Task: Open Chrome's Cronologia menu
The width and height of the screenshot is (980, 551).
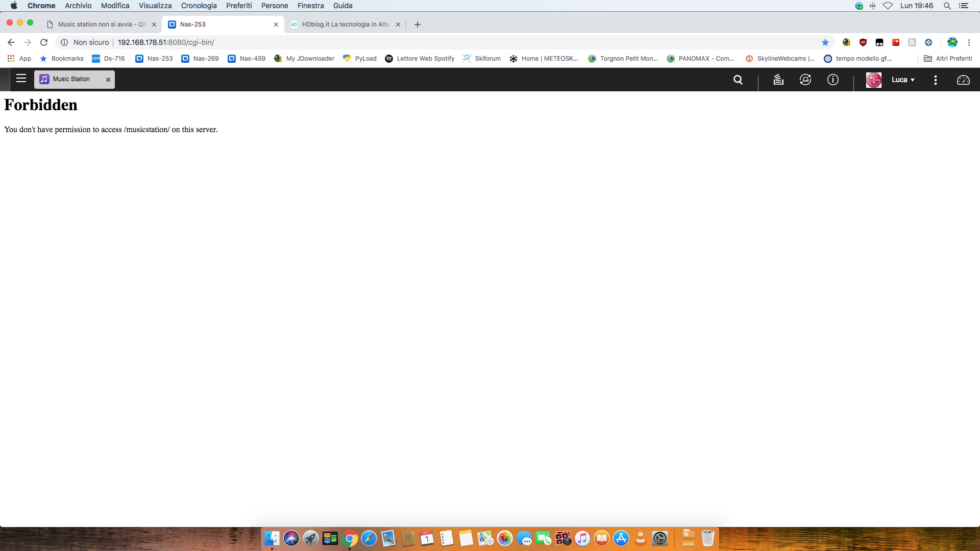Action: click(x=199, y=6)
